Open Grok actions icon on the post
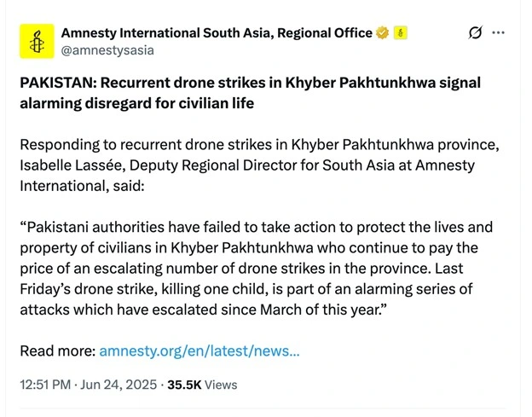Viewport: 532px width, 417px height. pyautogui.click(x=476, y=33)
